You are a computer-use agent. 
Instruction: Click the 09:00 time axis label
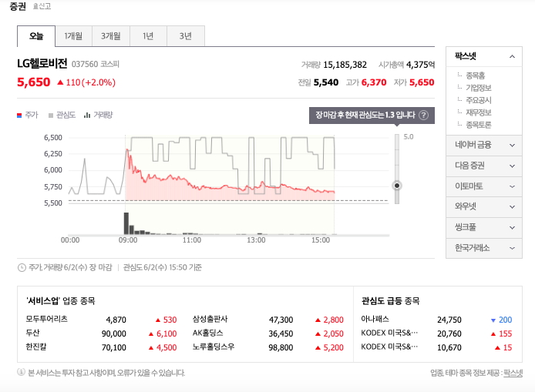pos(128,240)
